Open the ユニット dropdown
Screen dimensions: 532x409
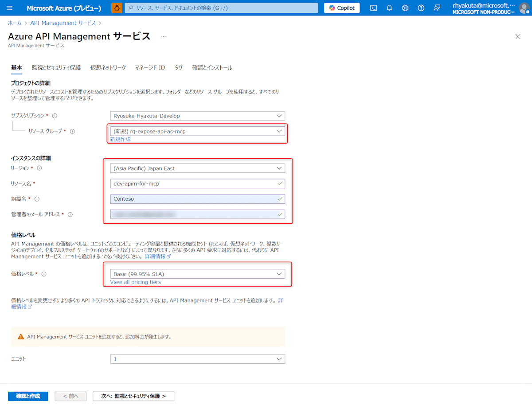198,359
